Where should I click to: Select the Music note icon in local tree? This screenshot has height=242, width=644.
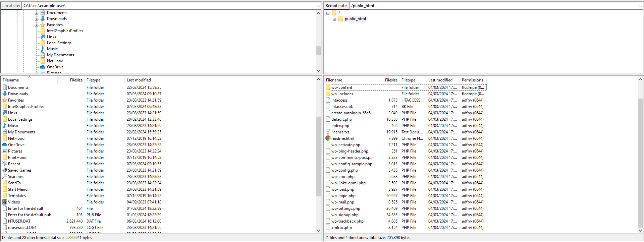(43, 49)
